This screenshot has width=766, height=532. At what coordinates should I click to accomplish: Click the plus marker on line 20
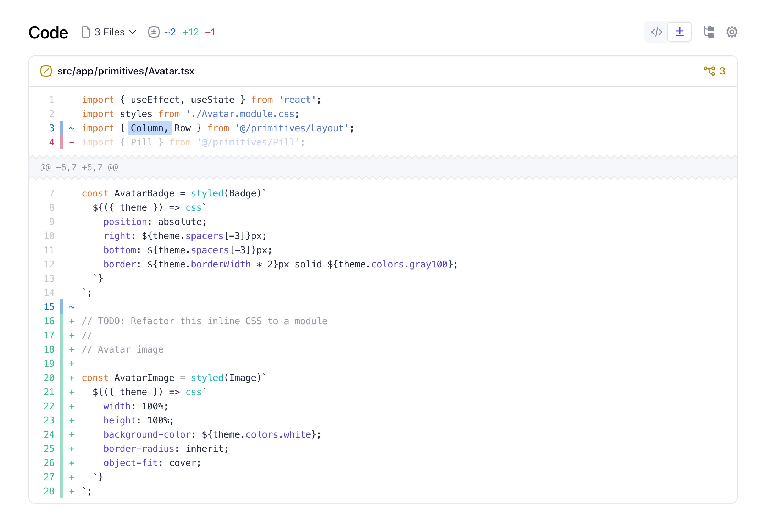72,378
